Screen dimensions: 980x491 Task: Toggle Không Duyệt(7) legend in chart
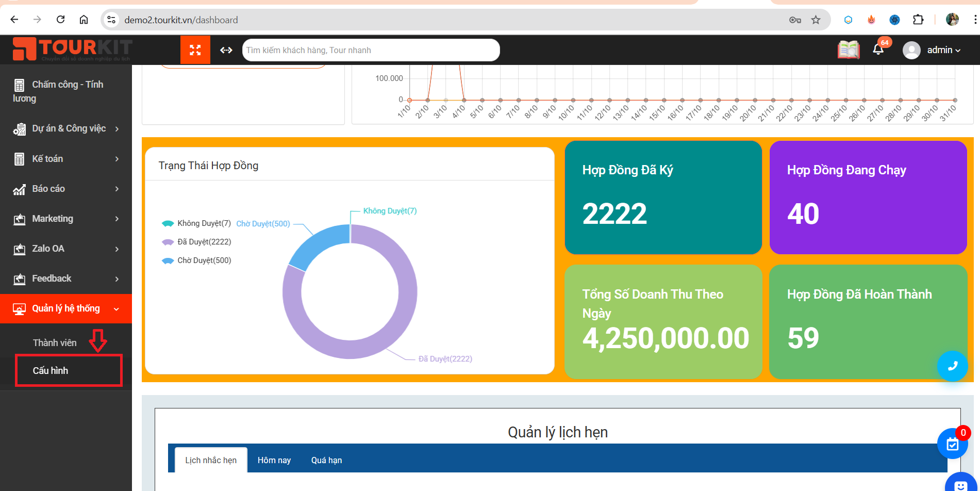[197, 223]
